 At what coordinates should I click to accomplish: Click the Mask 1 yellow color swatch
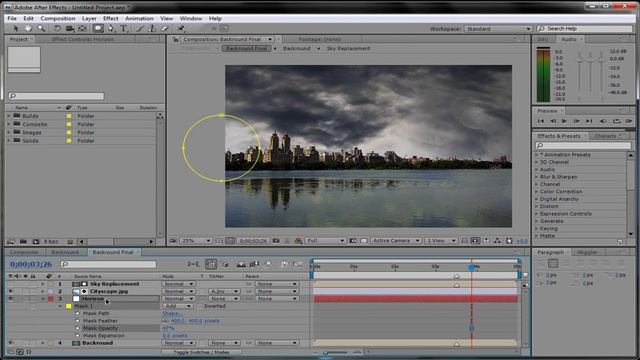coord(68,306)
